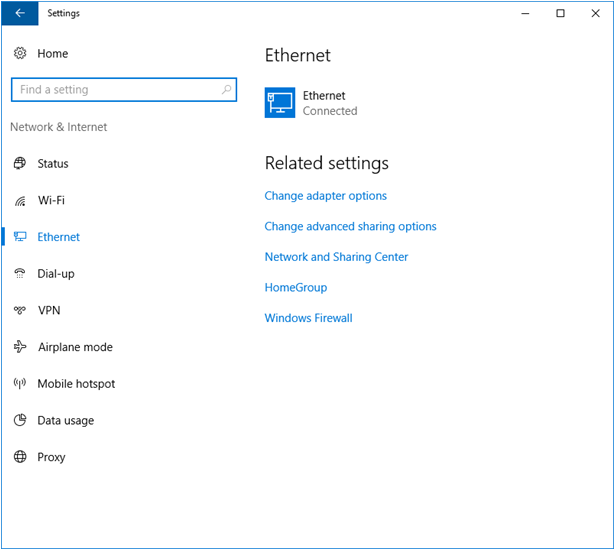Open Mobile hotspot via its icon

(x=20, y=384)
